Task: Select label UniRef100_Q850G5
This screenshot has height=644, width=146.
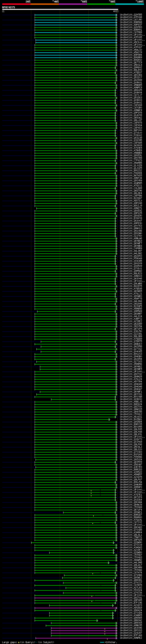Action: [131, 623]
